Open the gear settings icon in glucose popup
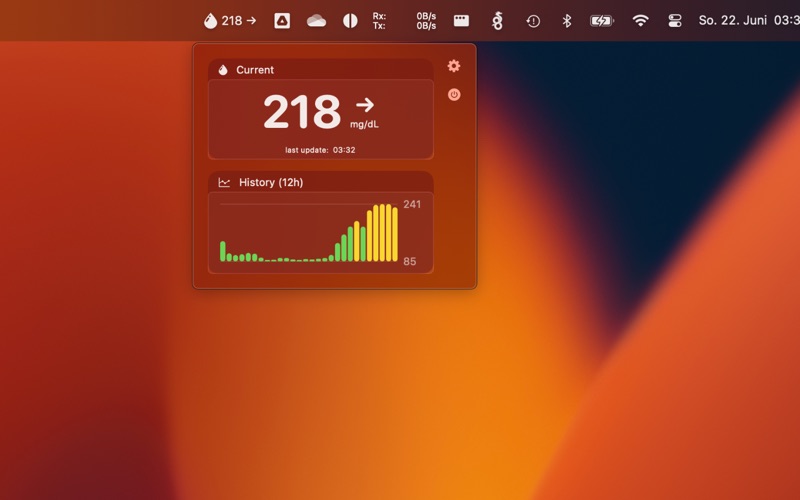The width and height of the screenshot is (800, 500). (454, 66)
